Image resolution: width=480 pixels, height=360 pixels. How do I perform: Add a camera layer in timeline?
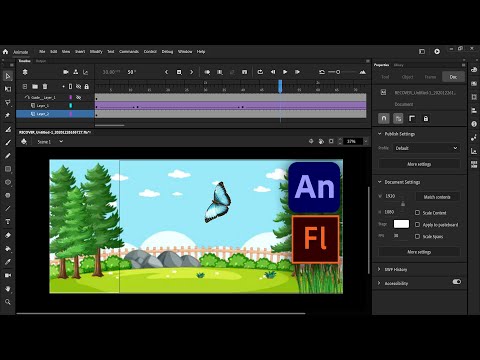(66, 72)
